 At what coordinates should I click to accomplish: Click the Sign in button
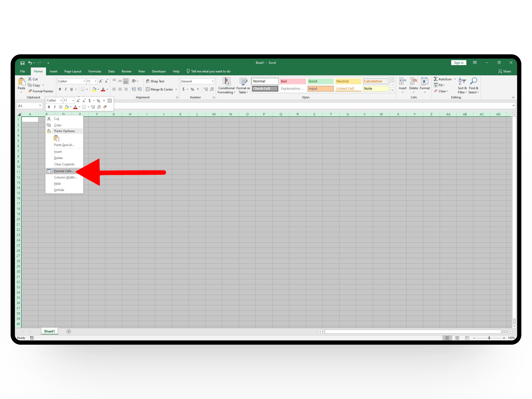coord(459,63)
